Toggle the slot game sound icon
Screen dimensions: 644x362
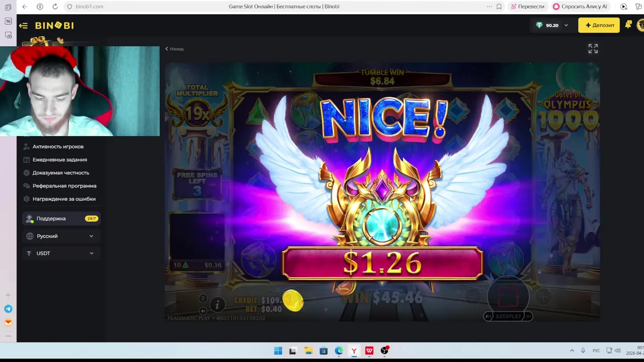pyautogui.click(x=203, y=311)
